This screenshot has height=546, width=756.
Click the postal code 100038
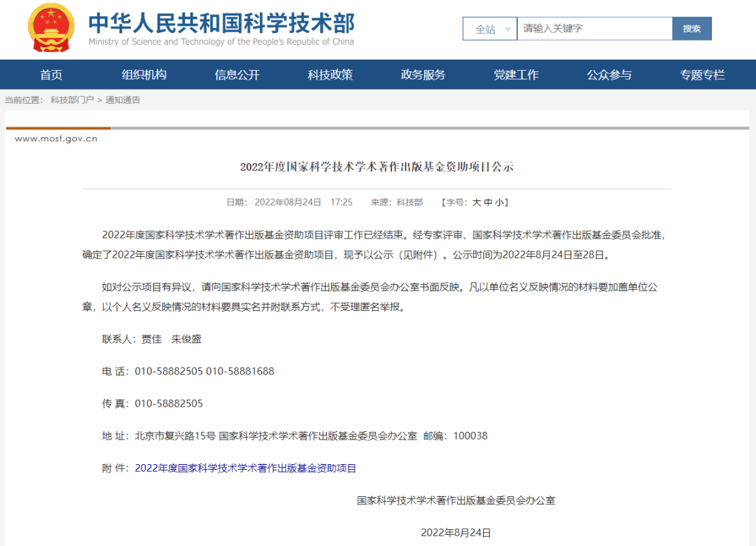[470, 436]
